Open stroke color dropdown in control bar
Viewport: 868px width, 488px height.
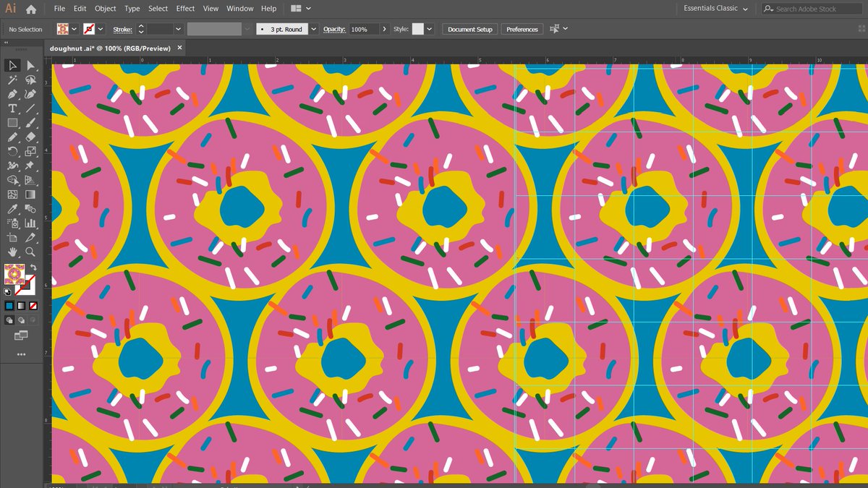(x=101, y=29)
